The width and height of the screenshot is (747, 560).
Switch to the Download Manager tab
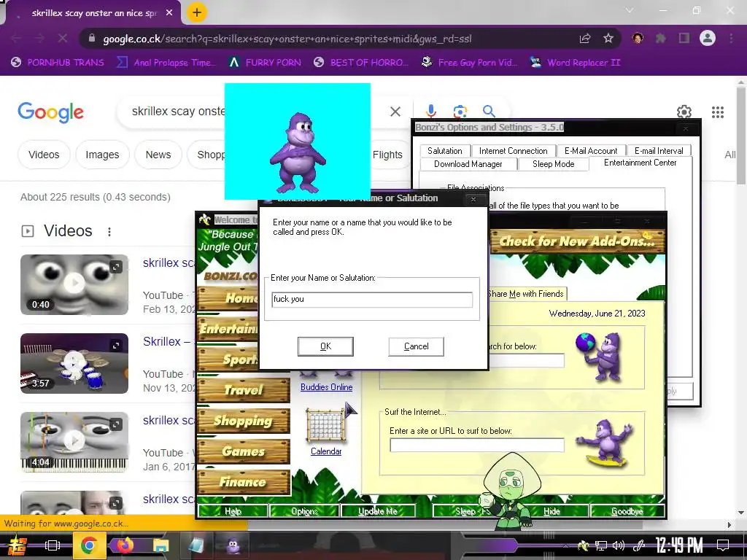(x=468, y=164)
